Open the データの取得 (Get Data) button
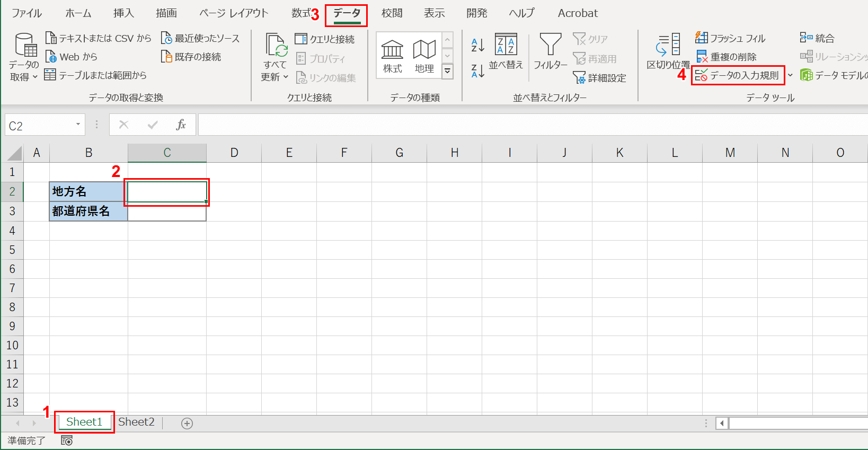The height and width of the screenshot is (450, 868). [24, 57]
